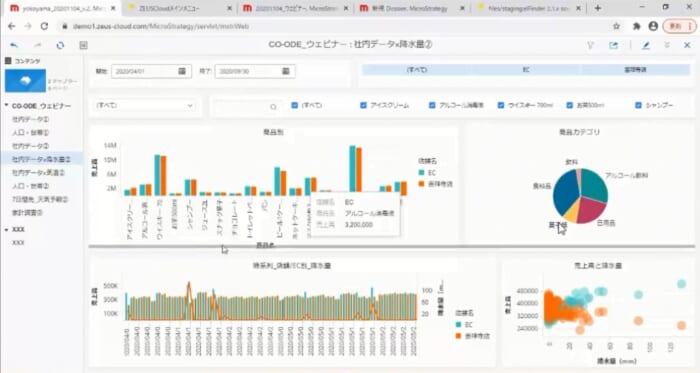
Task: Open the 社内データ② page in sidebar
Action: click(30, 146)
